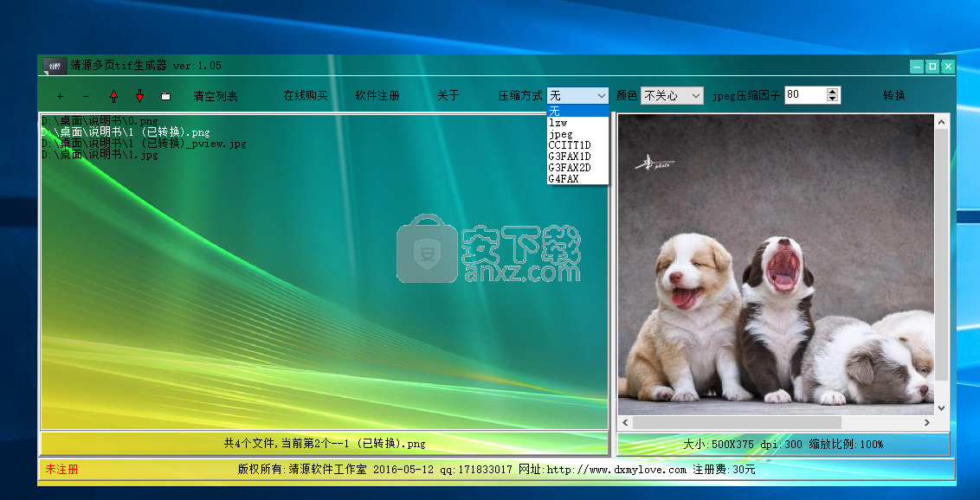Close the tif generator window
Image resolution: width=980 pixels, height=500 pixels.
coord(948,66)
